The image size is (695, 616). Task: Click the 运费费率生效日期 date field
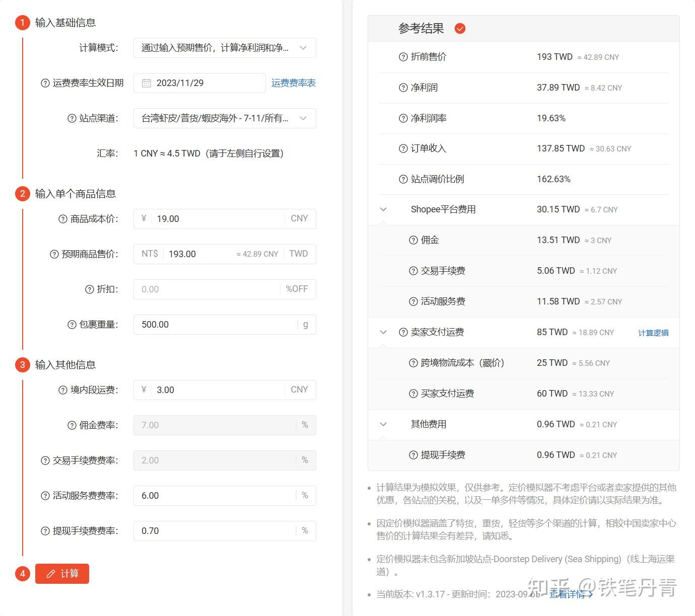[199, 83]
